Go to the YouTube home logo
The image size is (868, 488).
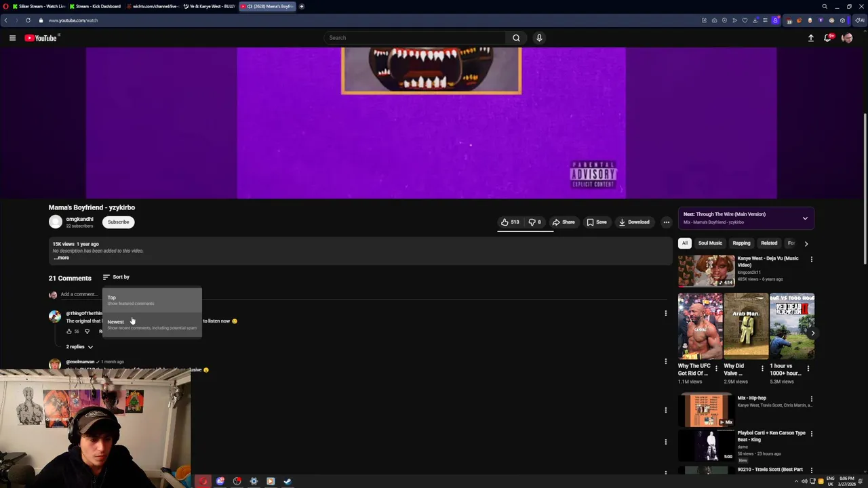tap(41, 38)
